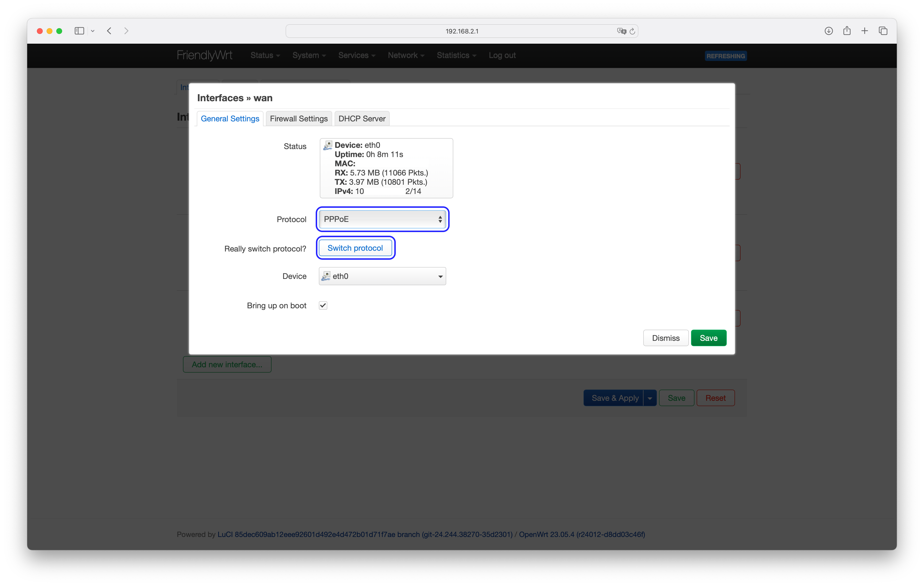Open the Network menu

point(406,55)
